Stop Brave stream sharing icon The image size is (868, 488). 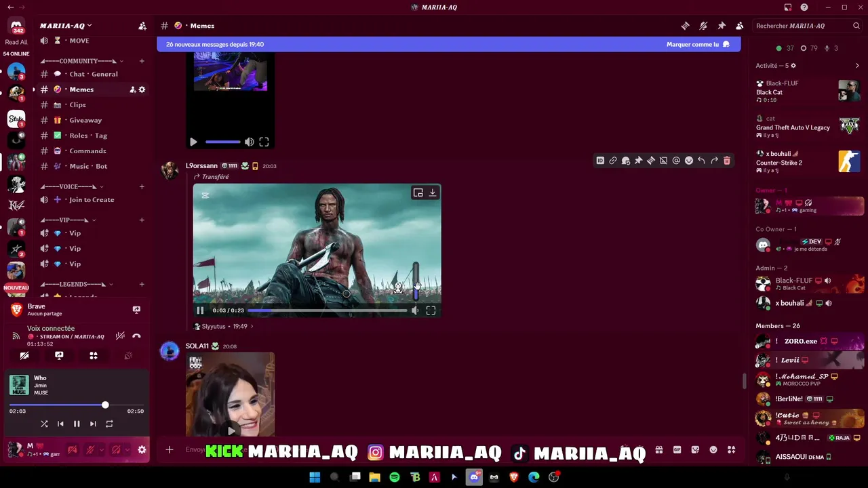click(136, 310)
